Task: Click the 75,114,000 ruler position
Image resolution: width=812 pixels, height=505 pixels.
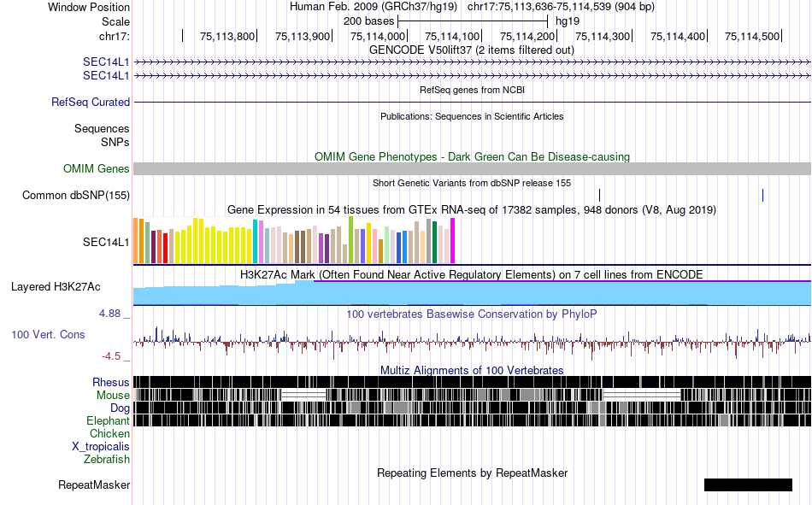Action: coord(378,36)
